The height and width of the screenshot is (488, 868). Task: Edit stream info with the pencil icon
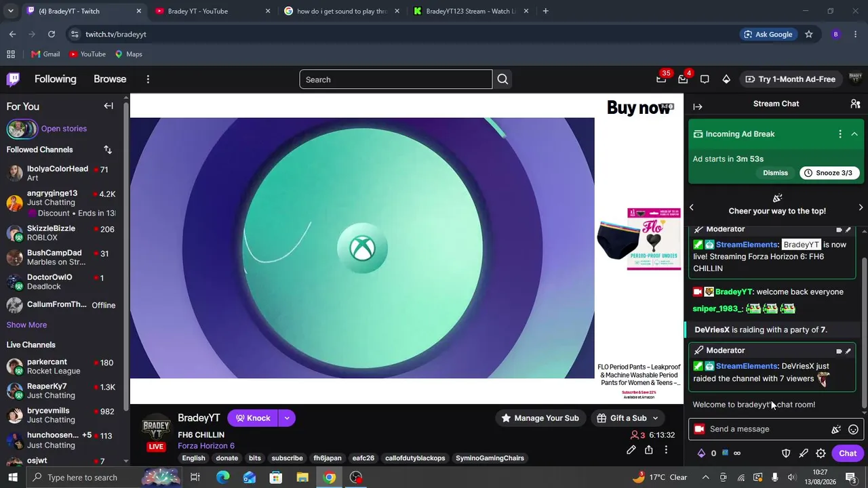(x=631, y=450)
